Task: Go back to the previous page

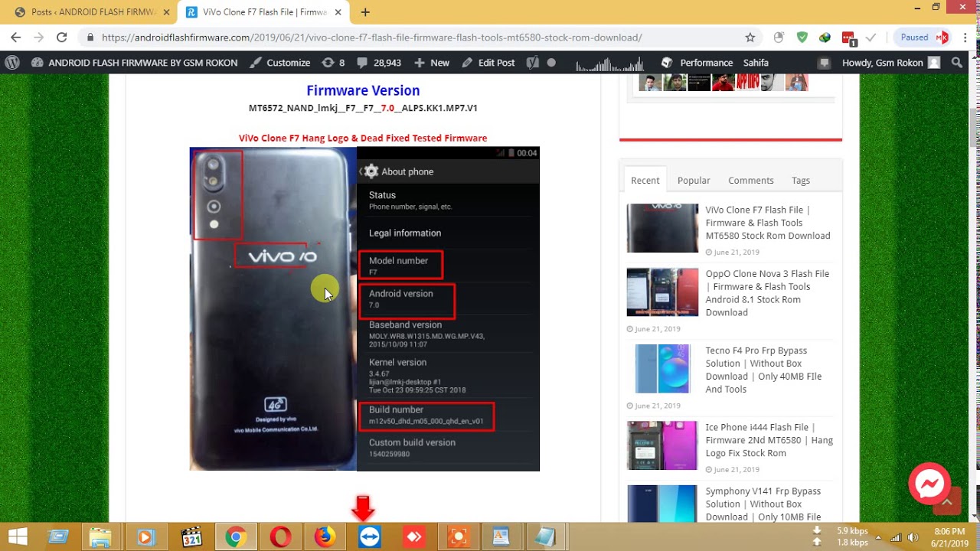Action: pos(15,37)
